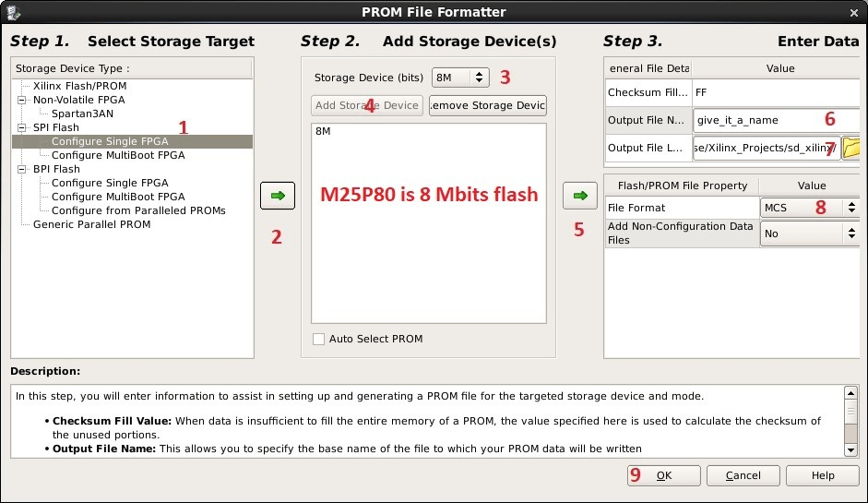This screenshot has height=503, width=868.
Task: Collapse the BPI Flash tree node
Action: [21, 169]
